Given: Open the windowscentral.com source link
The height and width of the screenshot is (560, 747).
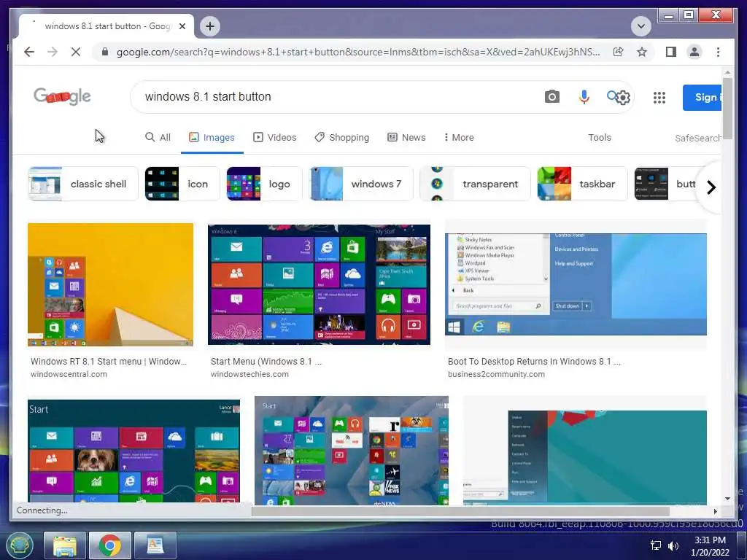Looking at the screenshot, I should tap(69, 374).
